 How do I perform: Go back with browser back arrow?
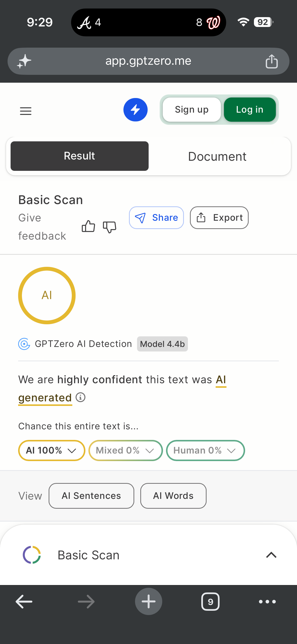pyautogui.click(x=24, y=601)
